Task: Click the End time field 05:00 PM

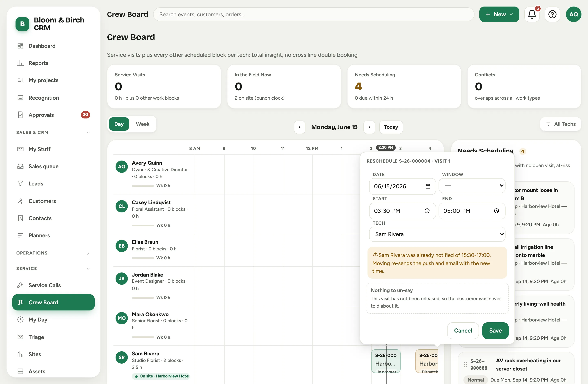Action: point(472,211)
